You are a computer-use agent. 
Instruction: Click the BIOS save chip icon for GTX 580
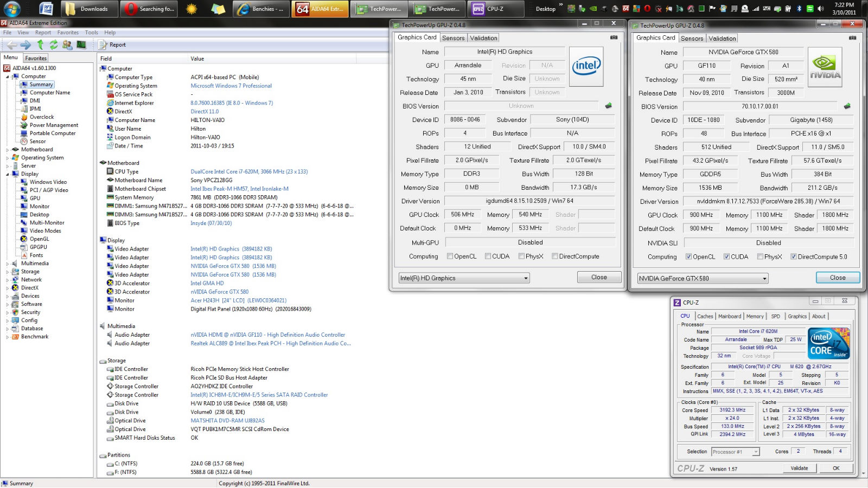pos(847,106)
